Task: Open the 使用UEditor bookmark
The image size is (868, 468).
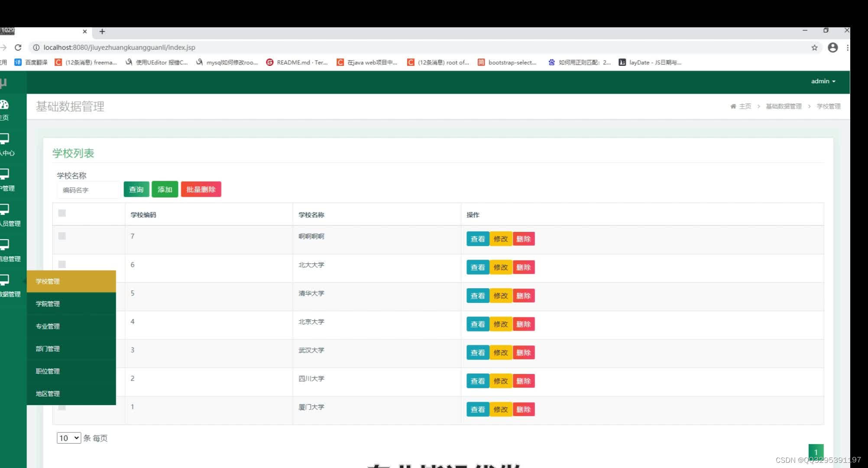Action: 156,62
